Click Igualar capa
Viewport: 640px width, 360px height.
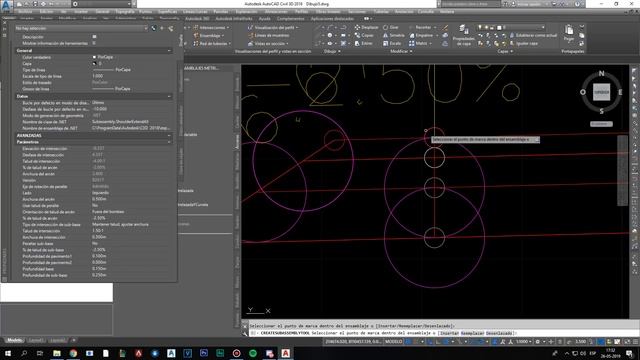point(524,43)
